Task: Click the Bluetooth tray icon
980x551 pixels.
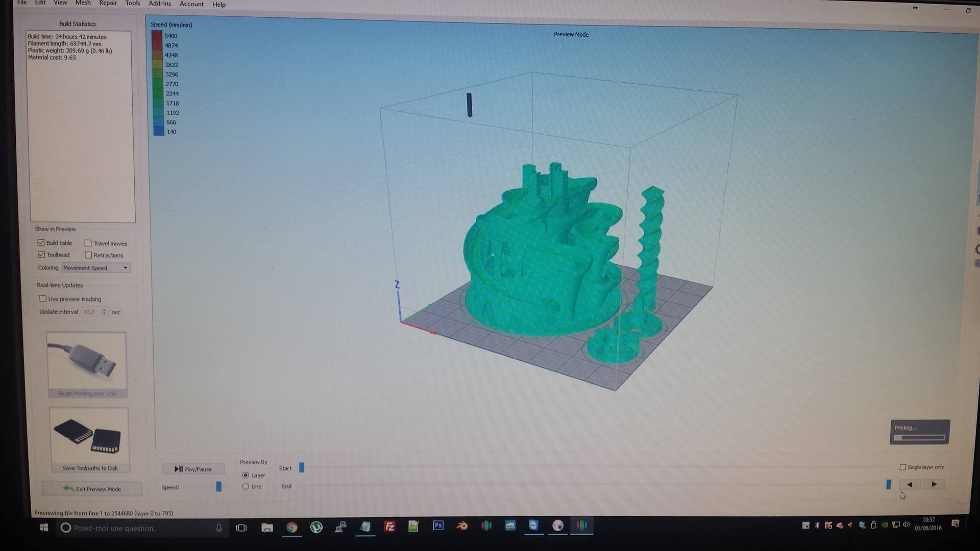Action: click(816, 525)
